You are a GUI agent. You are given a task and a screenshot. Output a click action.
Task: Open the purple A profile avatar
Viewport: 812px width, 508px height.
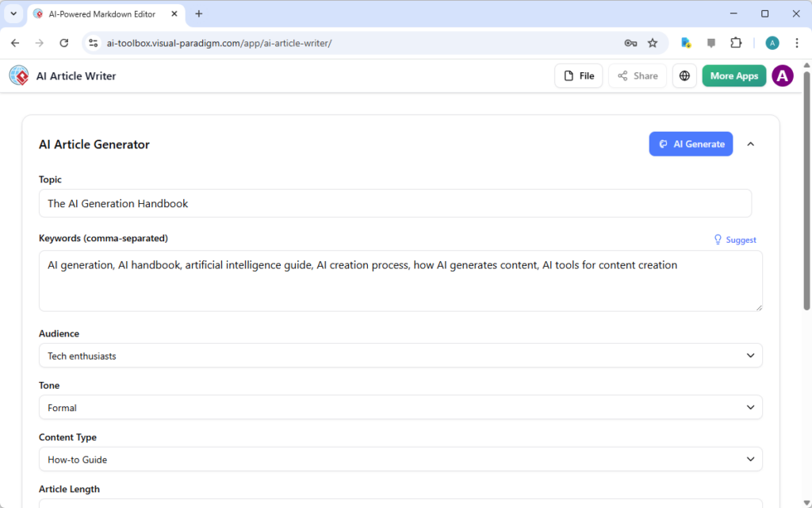click(x=783, y=75)
